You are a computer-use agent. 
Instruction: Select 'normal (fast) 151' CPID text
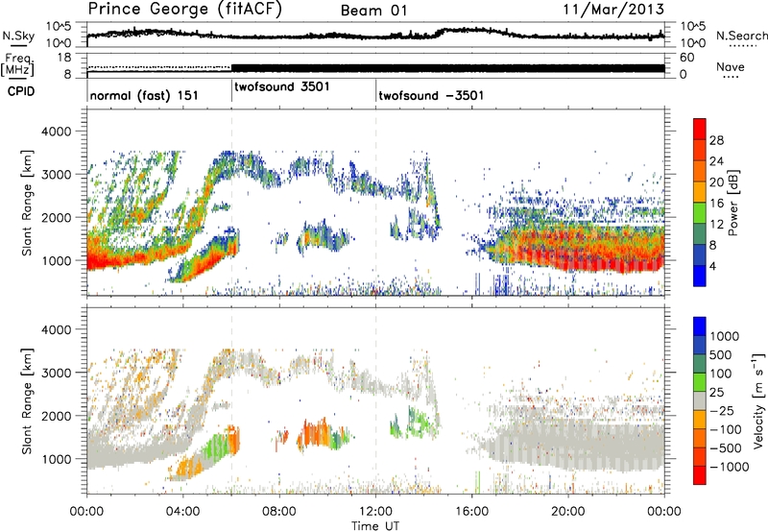pos(144,95)
